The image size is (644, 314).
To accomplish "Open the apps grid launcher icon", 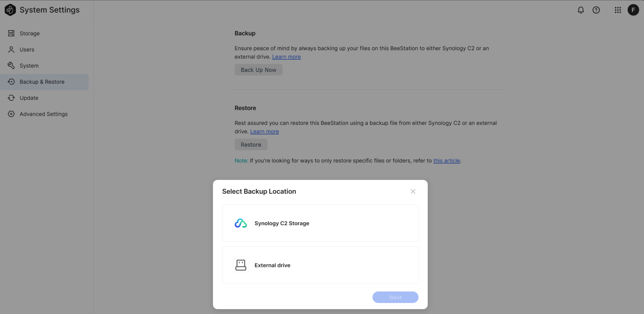I will (x=618, y=10).
